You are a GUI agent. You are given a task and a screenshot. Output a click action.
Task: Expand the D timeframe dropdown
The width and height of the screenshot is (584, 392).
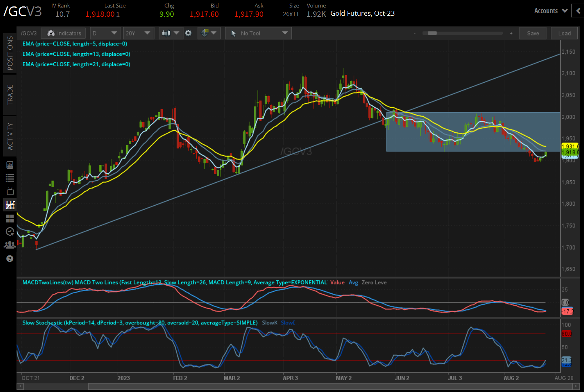tap(105, 33)
